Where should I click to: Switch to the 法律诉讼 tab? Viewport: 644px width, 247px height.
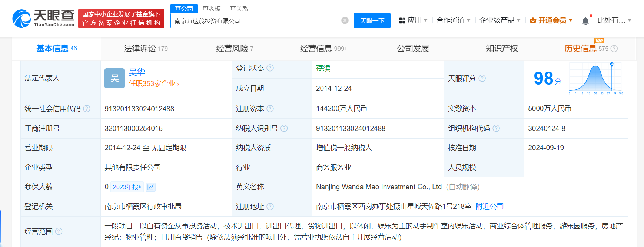[145, 49]
